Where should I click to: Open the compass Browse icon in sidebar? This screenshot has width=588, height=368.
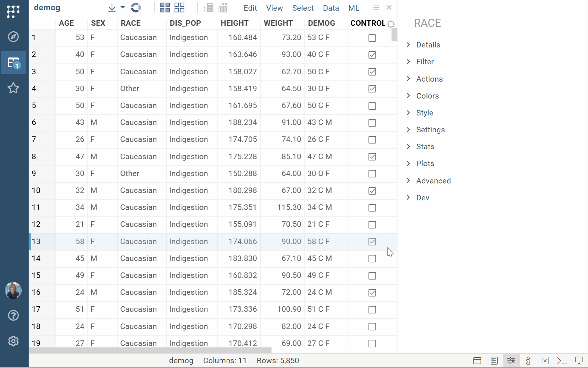pos(13,37)
